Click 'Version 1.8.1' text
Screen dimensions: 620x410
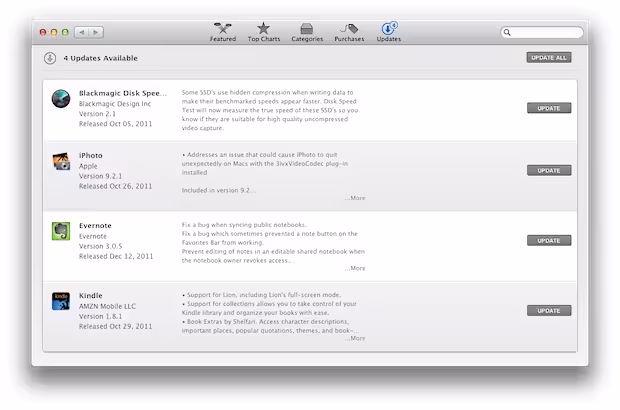[x=100, y=317]
